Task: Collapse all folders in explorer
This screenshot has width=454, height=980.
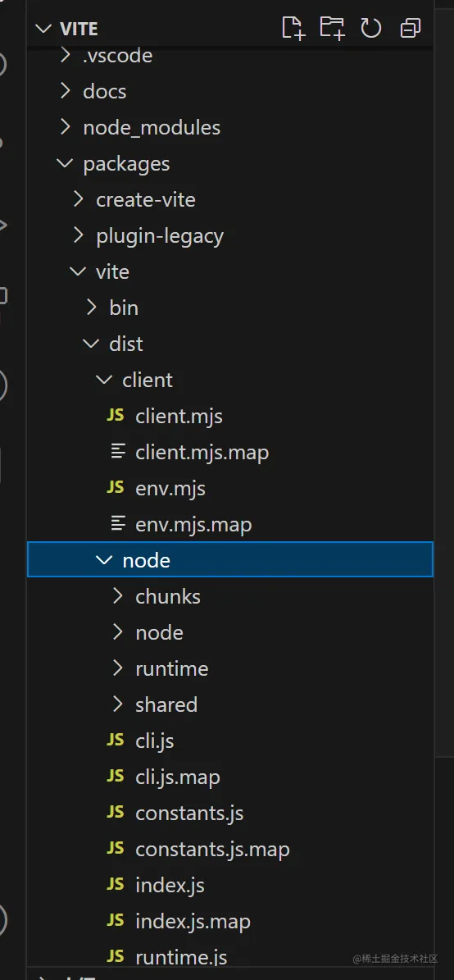Action: coord(411,28)
